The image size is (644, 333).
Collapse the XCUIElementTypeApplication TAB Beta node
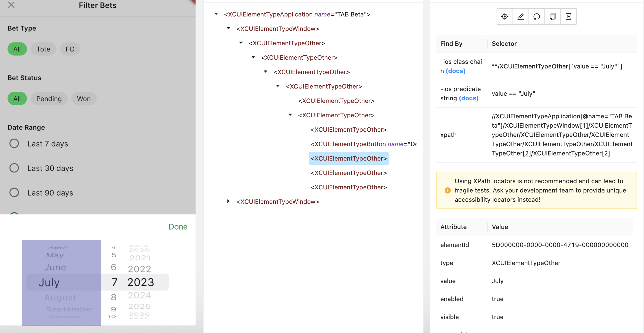point(216,14)
